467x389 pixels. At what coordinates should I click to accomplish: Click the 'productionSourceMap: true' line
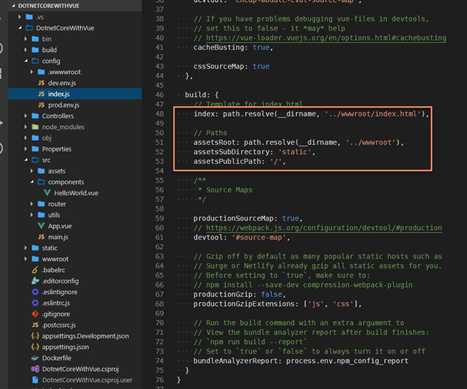coord(248,218)
